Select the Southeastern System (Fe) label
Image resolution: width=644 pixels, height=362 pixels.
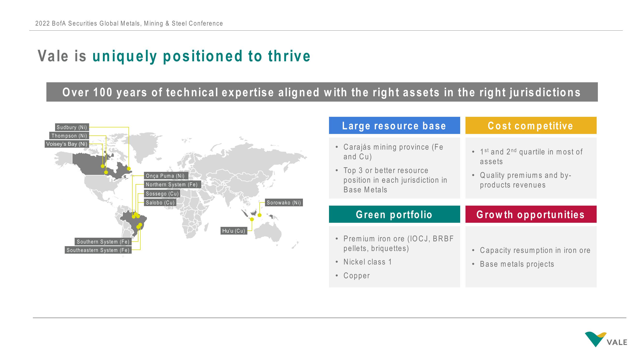point(98,250)
